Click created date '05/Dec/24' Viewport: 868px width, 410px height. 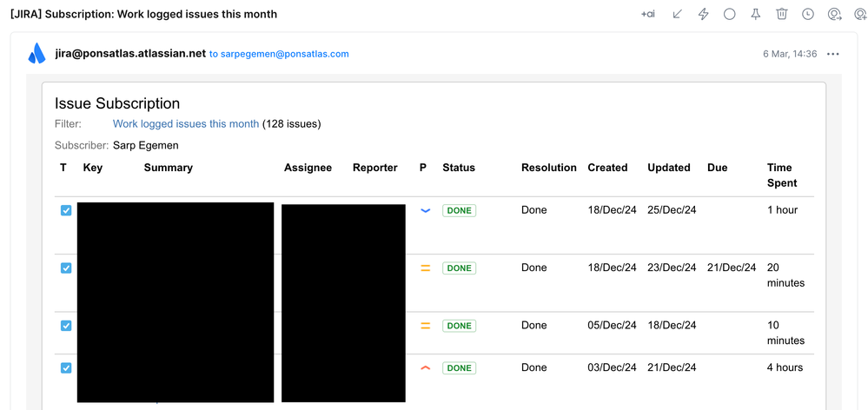[612, 326]
